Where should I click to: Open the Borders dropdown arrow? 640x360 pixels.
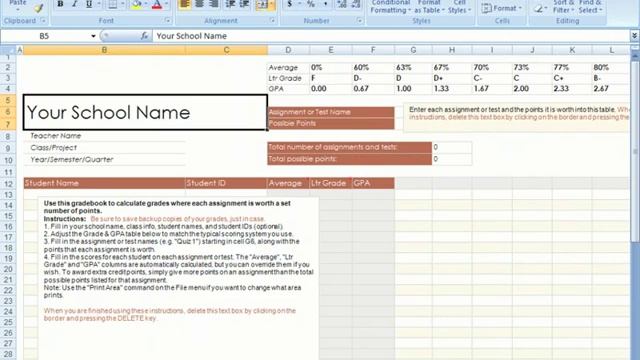coord(122,4)
